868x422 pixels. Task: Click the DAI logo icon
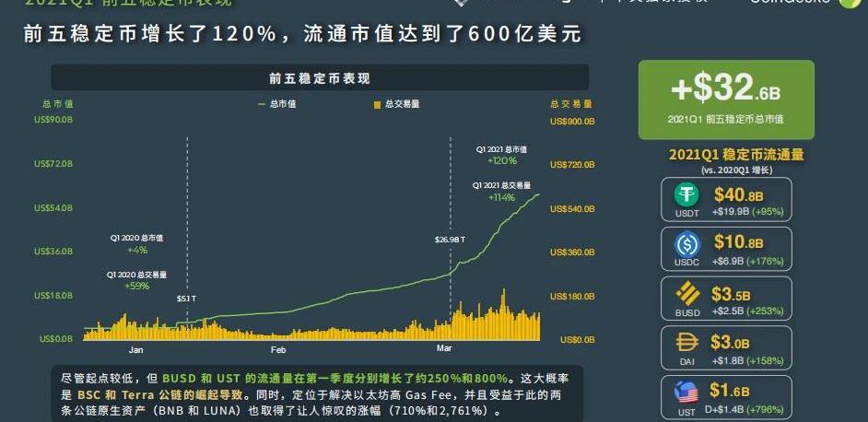point(687,342)
